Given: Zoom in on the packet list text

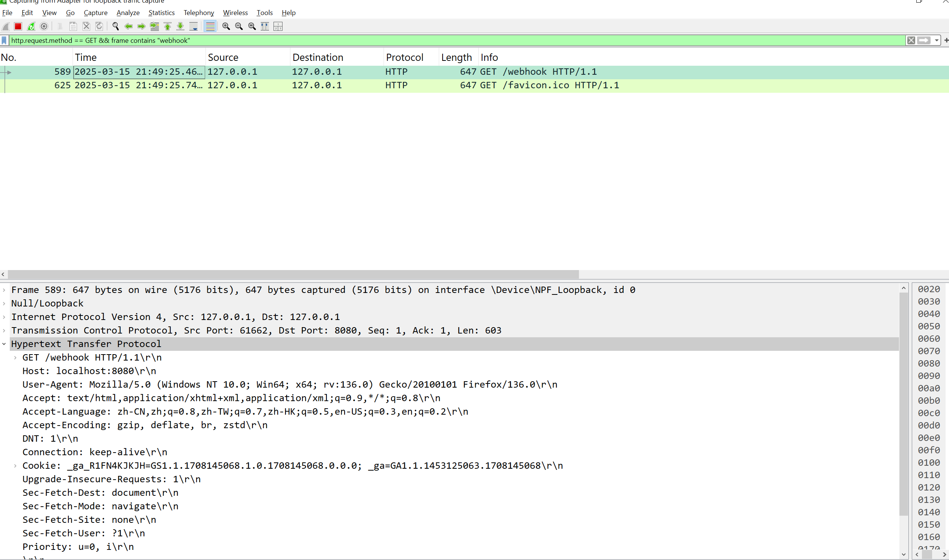Looking at the screenshot, I should [x=226, y=26].
